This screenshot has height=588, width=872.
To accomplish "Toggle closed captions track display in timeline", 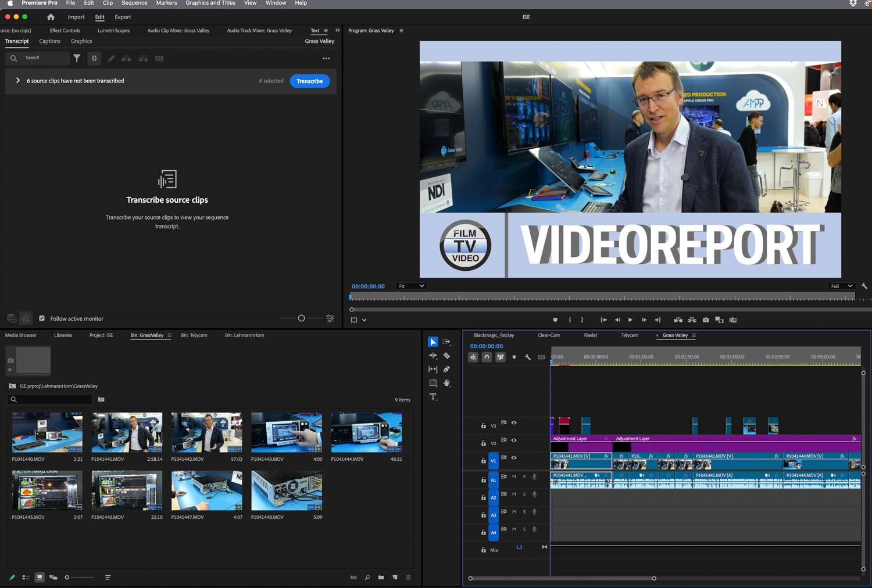I will [541, 357].
